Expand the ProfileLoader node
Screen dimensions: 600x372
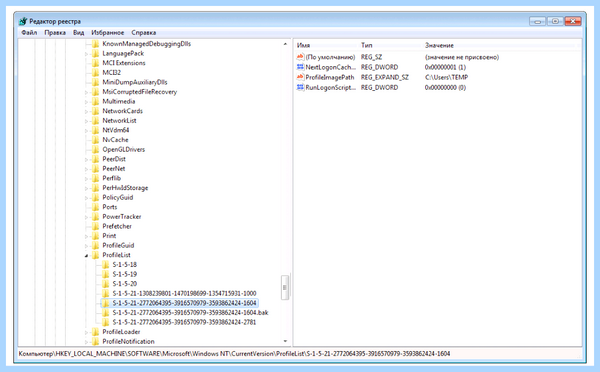click(86, 332)
